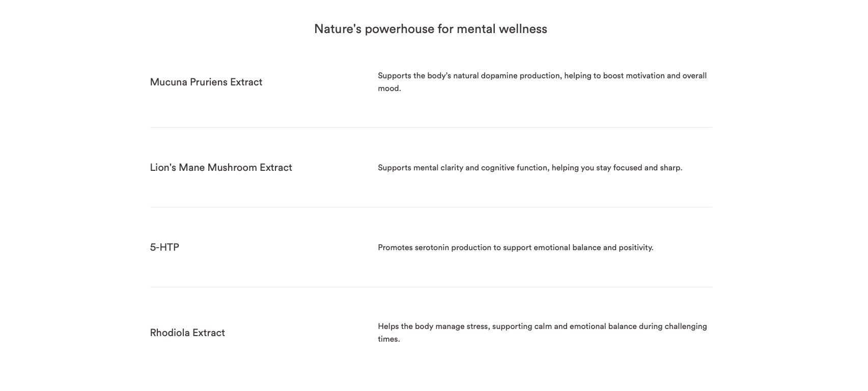Click the divider line below Lion's Mane row

pos(431,207)
